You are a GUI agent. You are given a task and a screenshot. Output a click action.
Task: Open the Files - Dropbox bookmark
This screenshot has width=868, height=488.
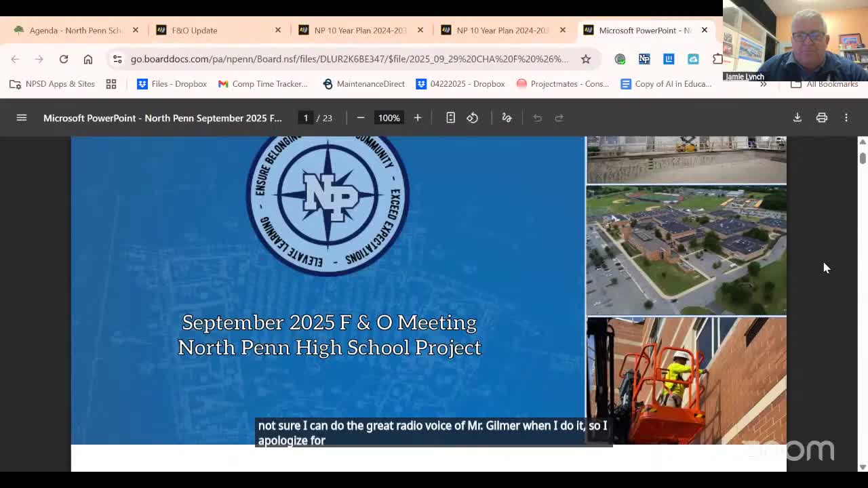coord(172,84)
